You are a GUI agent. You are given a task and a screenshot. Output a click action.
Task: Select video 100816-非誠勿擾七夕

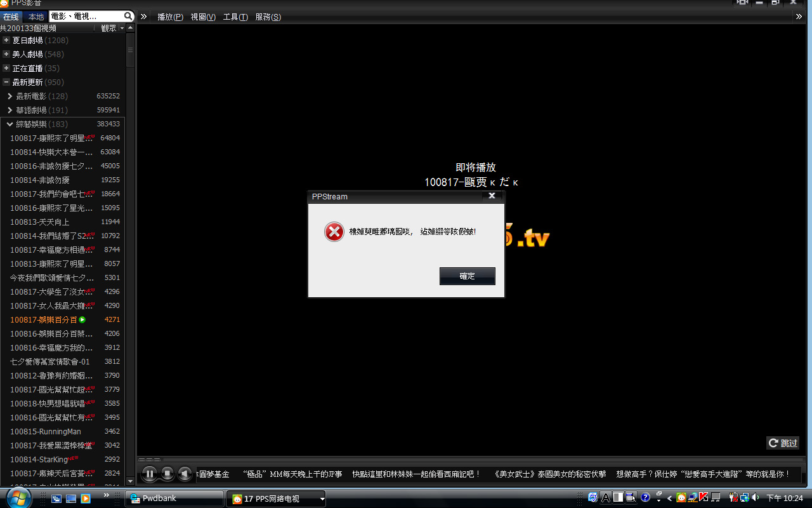[x=63, y=166]
